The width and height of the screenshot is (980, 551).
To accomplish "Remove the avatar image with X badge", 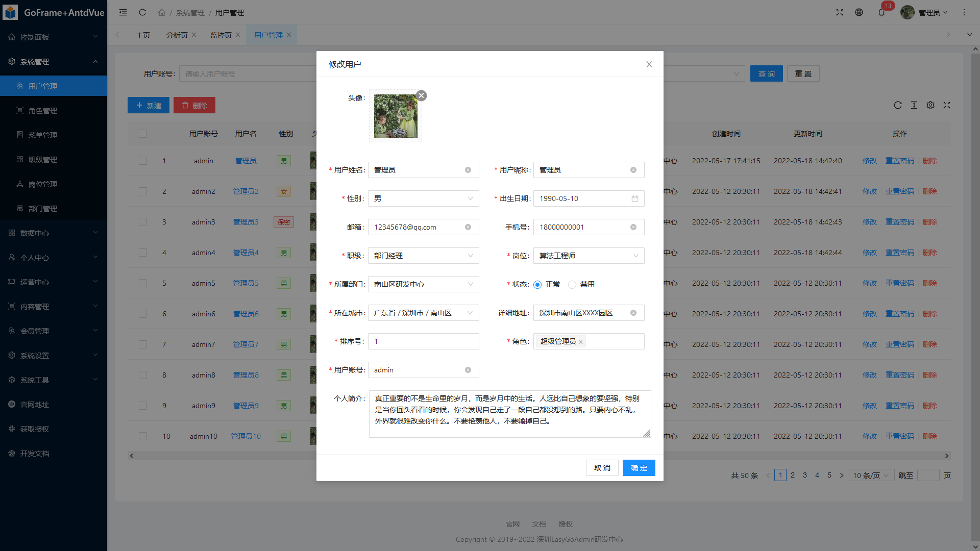I will (421, 95).
